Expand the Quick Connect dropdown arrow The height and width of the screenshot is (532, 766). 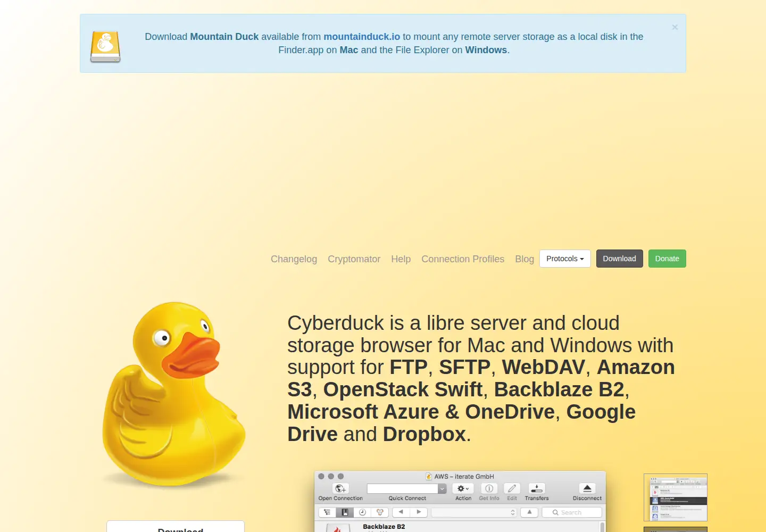[x=442, y=488]
